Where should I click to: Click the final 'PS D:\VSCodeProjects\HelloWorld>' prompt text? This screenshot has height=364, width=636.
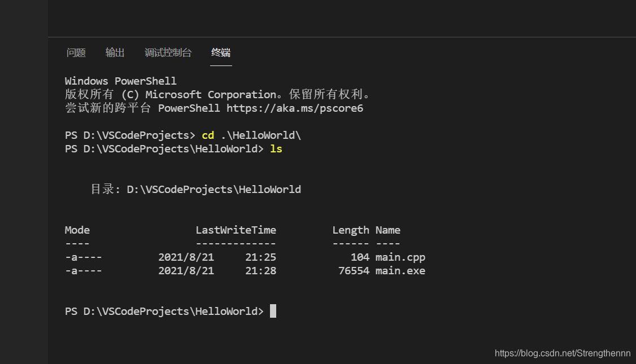click(x=164, y=312)
